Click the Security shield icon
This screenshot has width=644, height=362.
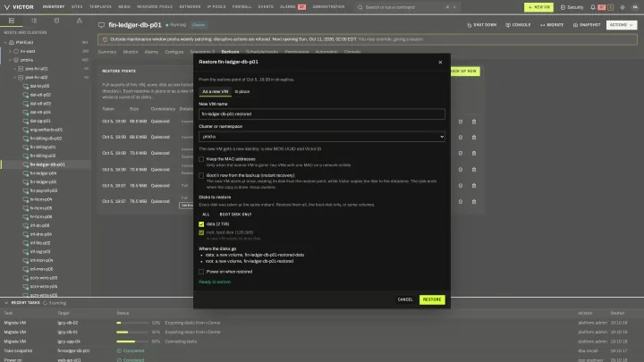563,7
